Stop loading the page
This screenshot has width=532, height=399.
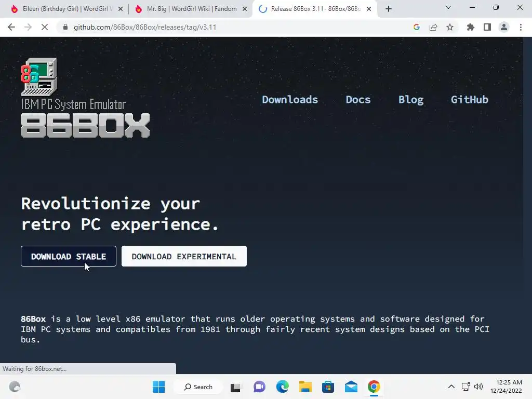point(45,27)
